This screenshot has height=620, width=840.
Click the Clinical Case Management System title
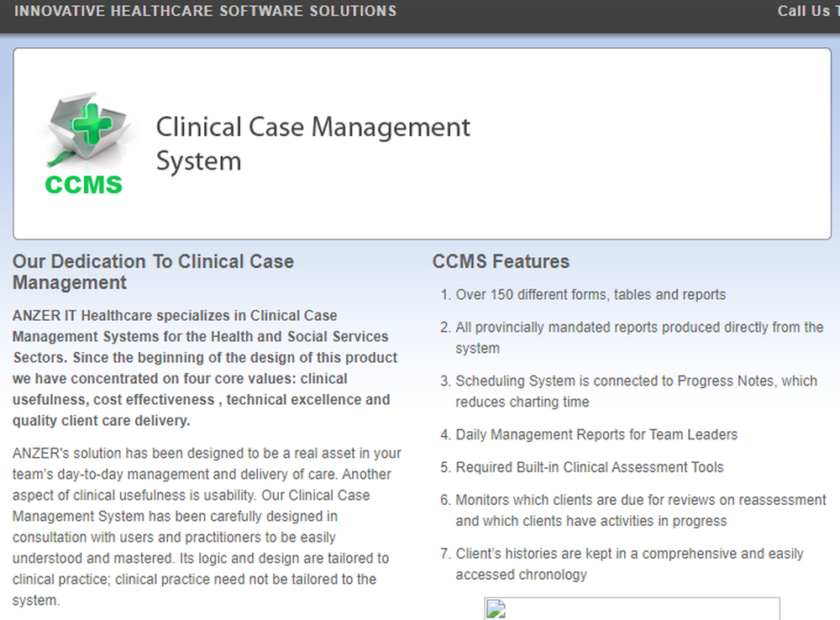click(312, 143)
